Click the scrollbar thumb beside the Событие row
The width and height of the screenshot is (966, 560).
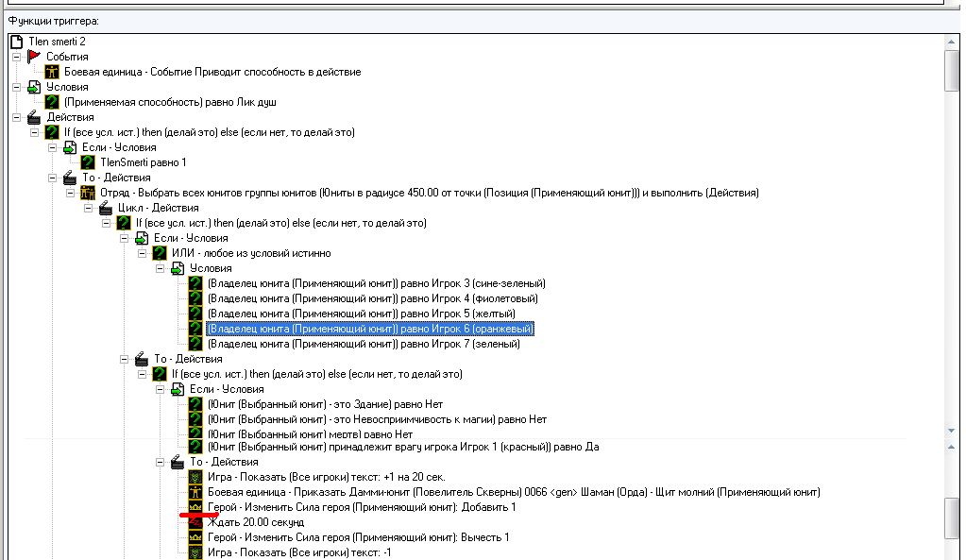pyautogui.click(x=951, y=71)
